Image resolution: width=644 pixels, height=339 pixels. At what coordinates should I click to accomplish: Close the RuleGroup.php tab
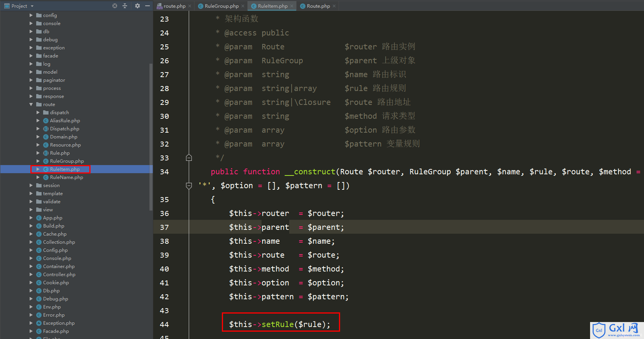coord(243,6)
